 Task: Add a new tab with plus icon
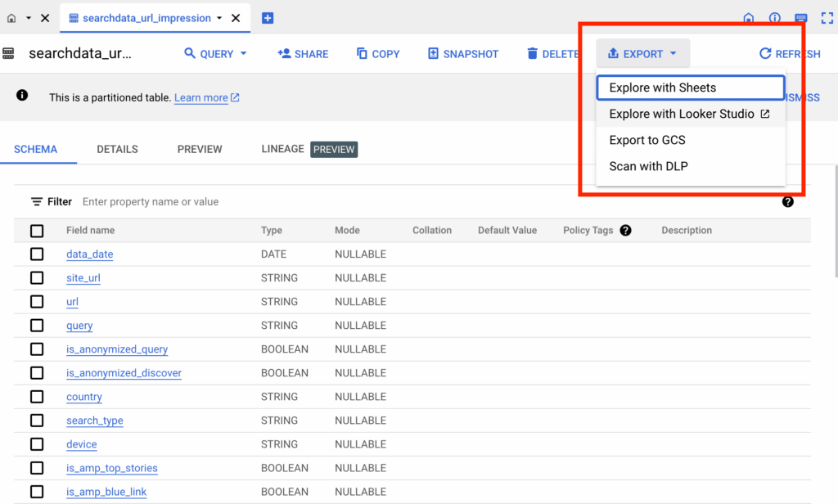point(268,18)
